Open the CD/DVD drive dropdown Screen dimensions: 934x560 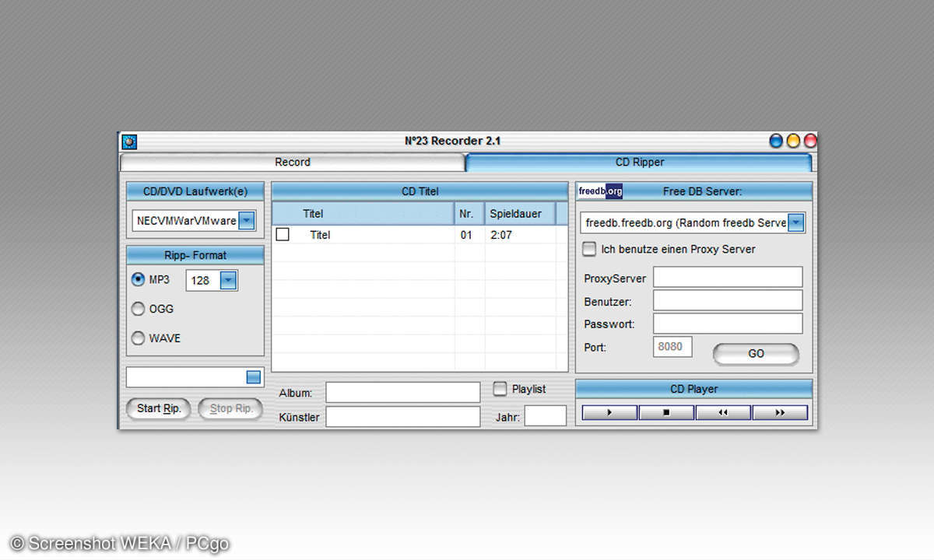point(246,221)
